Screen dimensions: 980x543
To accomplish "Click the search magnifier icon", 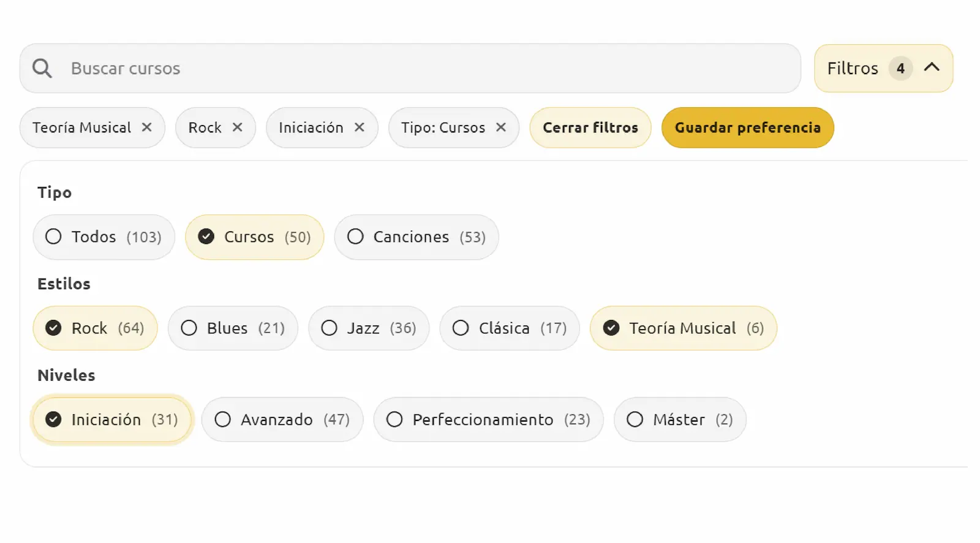I will (x=42, y=68).
